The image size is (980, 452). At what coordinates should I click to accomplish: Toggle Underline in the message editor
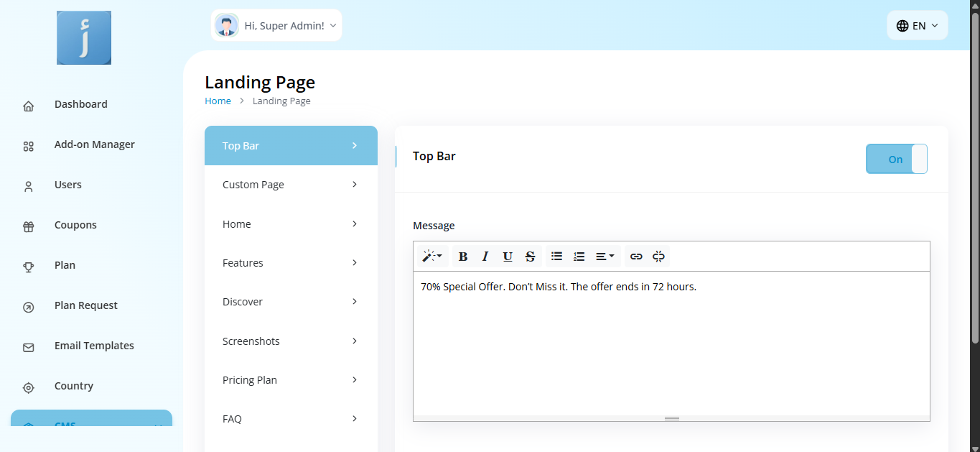pos(508,257)
